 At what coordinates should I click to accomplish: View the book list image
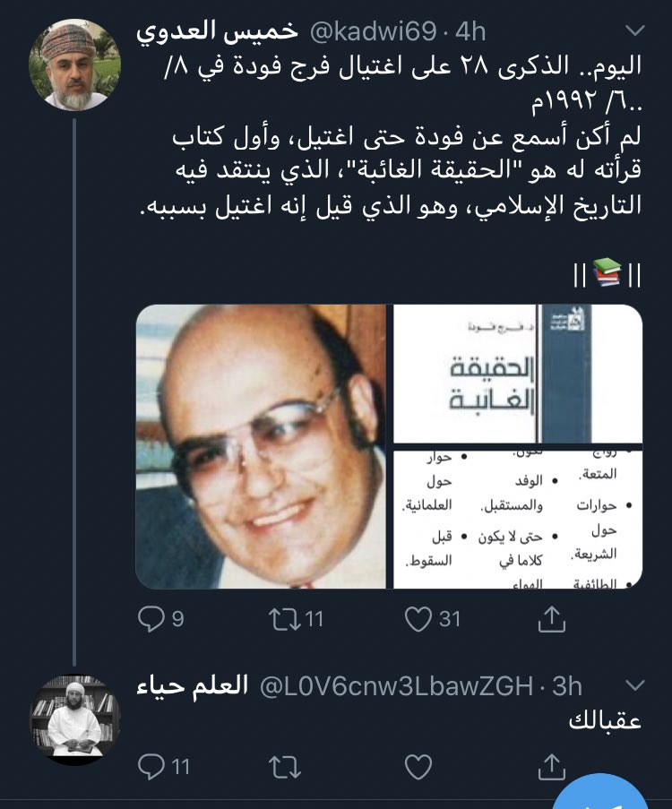pos(518,520)
